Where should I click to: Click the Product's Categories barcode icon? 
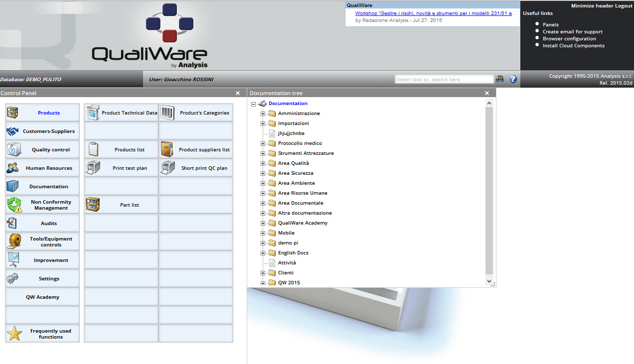(x=167, y=113)
